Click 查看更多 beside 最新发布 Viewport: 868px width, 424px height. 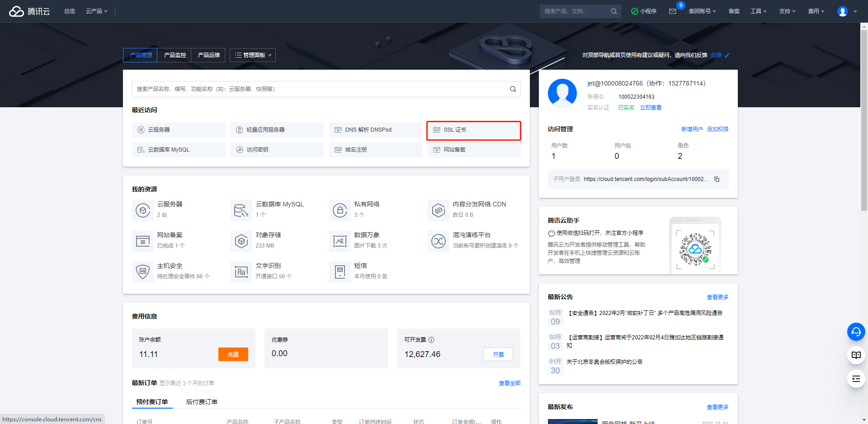(717, 407)
